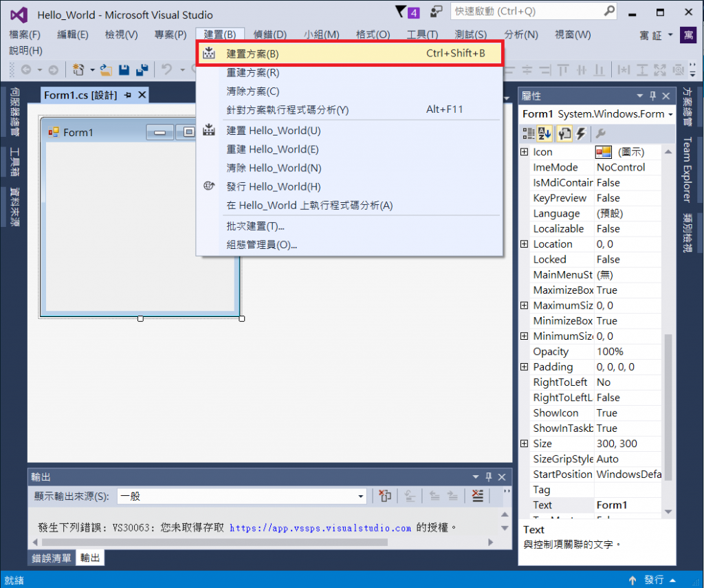The image size is (704, 588).
Task: Select 建置方案(B) Build Solution menu item
Action: tap(350, 54)
